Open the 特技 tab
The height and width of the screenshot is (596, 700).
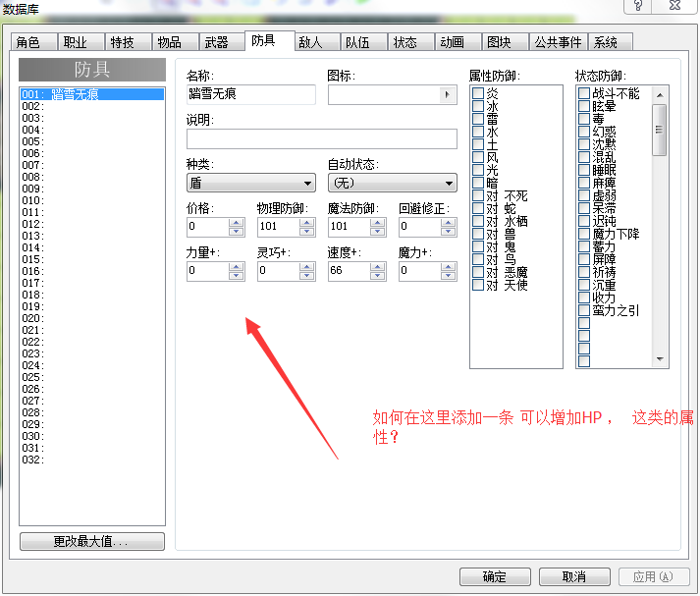click(129, 42)
